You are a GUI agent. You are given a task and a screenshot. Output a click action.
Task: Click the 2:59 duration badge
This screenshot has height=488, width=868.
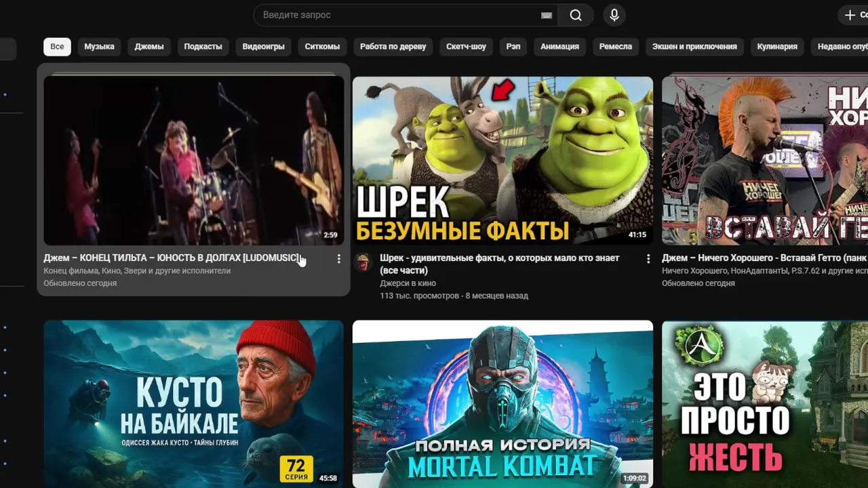point(330,235)
